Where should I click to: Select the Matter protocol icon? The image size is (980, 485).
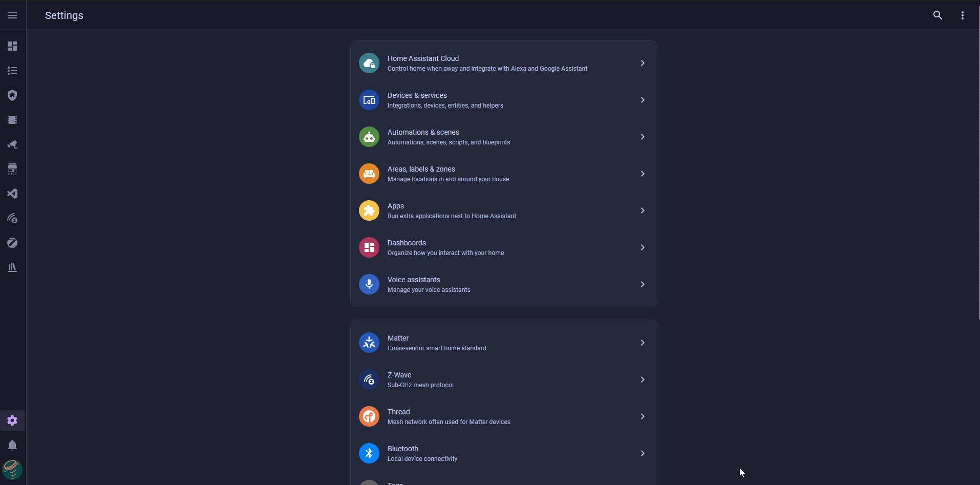pos(369,343)
